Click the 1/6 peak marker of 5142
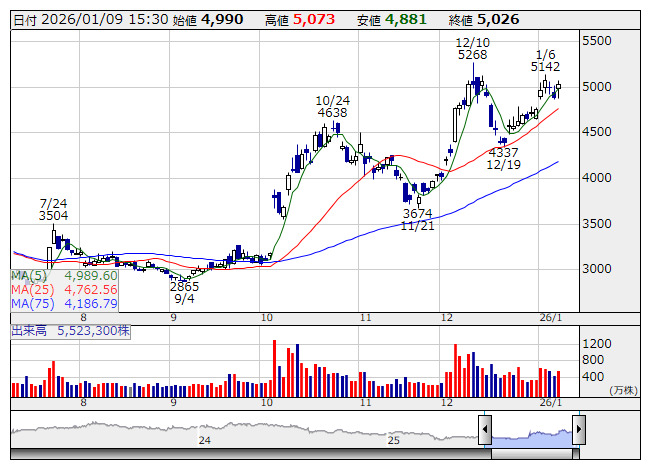653x470 pixels. [546, 61]
